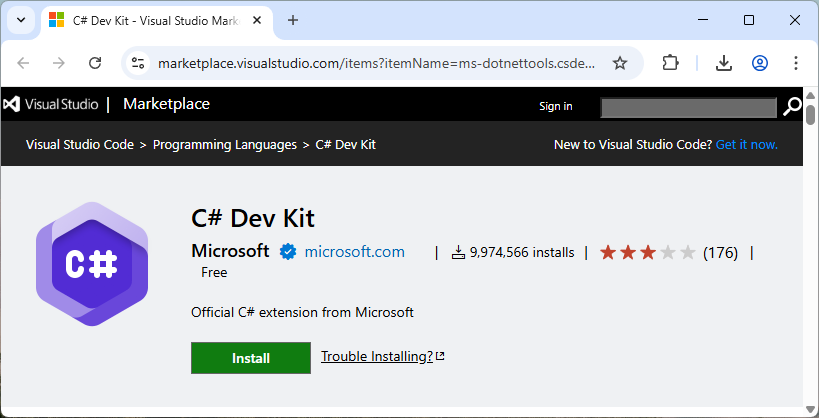Click the verified publisher badge icon
This screenshot has height=418, width=819.
(x=287, y=252)
